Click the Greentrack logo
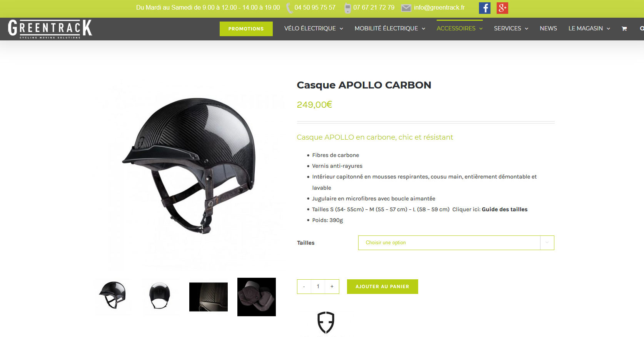Screen dimensions: 644x337 [50, 29]
